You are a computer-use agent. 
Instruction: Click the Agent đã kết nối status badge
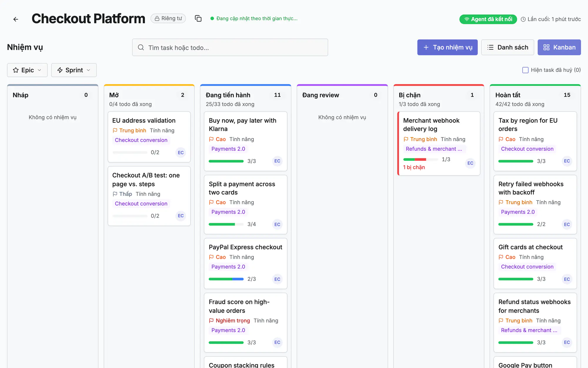(x=488, y=19)
